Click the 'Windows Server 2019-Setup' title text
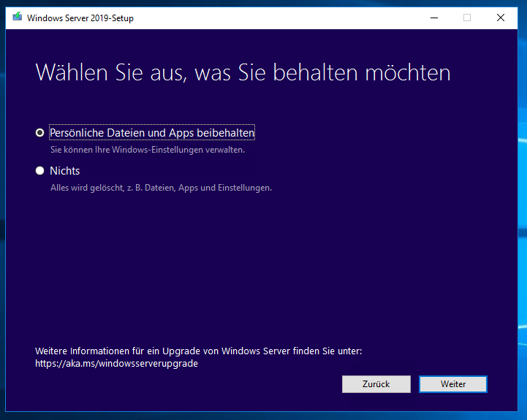This screenshot has height=420, width=527. click(x=80, y=18)
